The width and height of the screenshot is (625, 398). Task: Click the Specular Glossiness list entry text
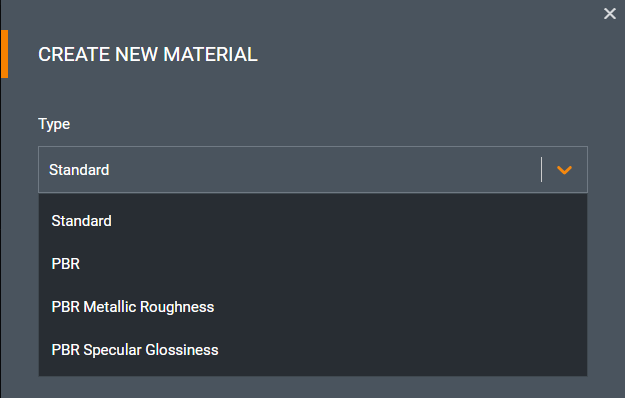pyautogui.click(x=151, y=350)
